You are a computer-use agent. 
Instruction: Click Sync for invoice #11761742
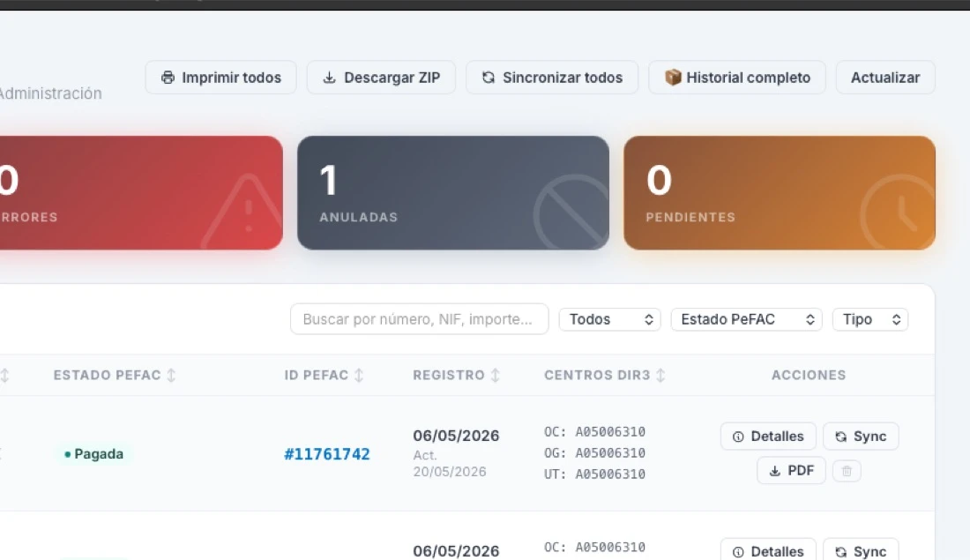[862, 437]
